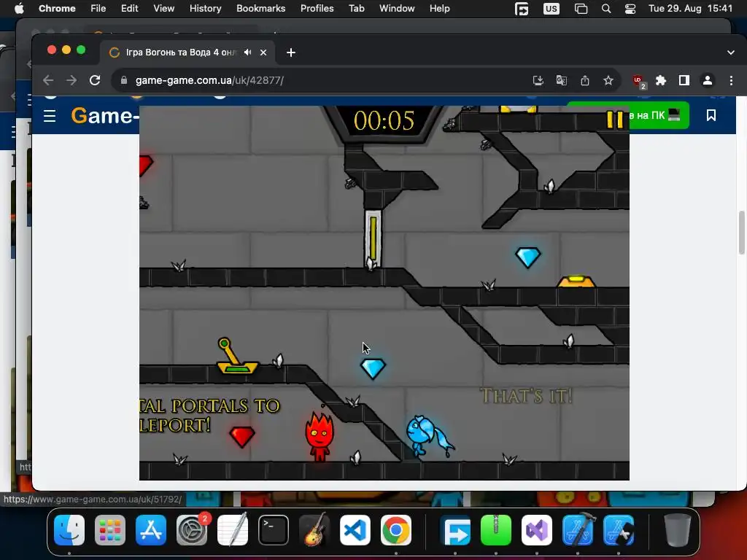
Task: Click the blue Watergirl character
Action: (x=429, y=436)
